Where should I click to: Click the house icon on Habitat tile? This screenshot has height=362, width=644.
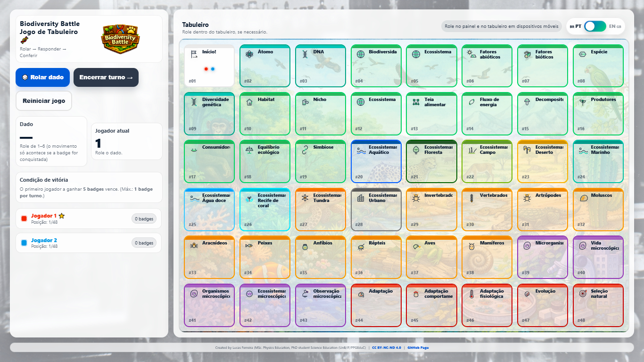coord(249,102)
